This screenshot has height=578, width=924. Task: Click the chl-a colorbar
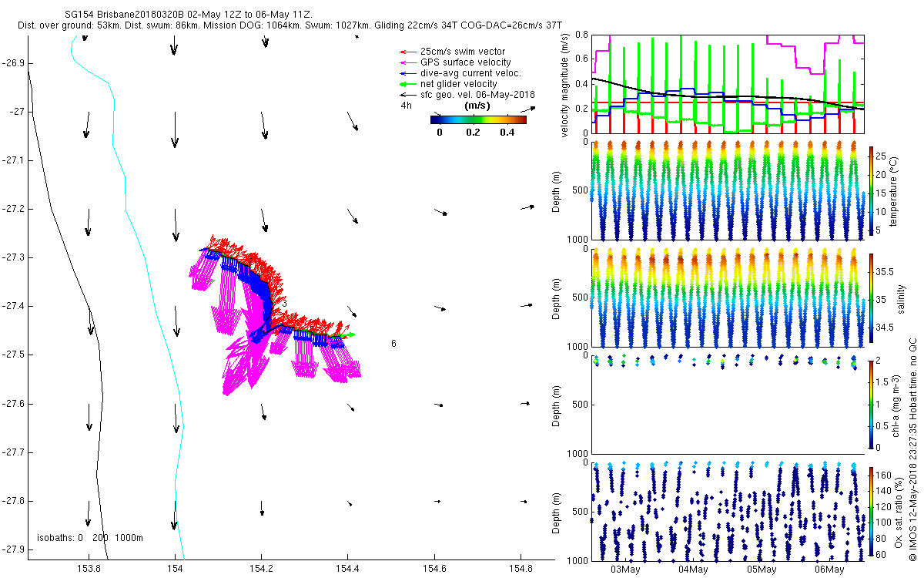(872, 404)
